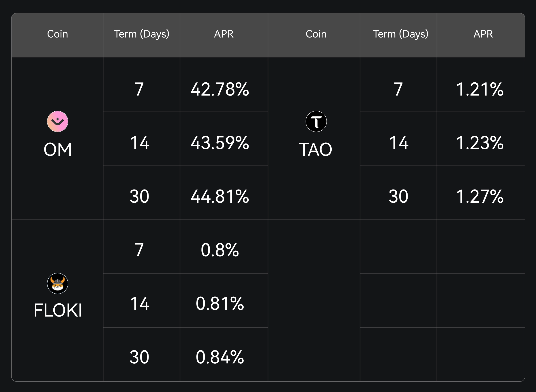The width and height of the screenshot is (536, 392).
Task: Click the FLOKI viking dog icon
Action: [57, 284]
